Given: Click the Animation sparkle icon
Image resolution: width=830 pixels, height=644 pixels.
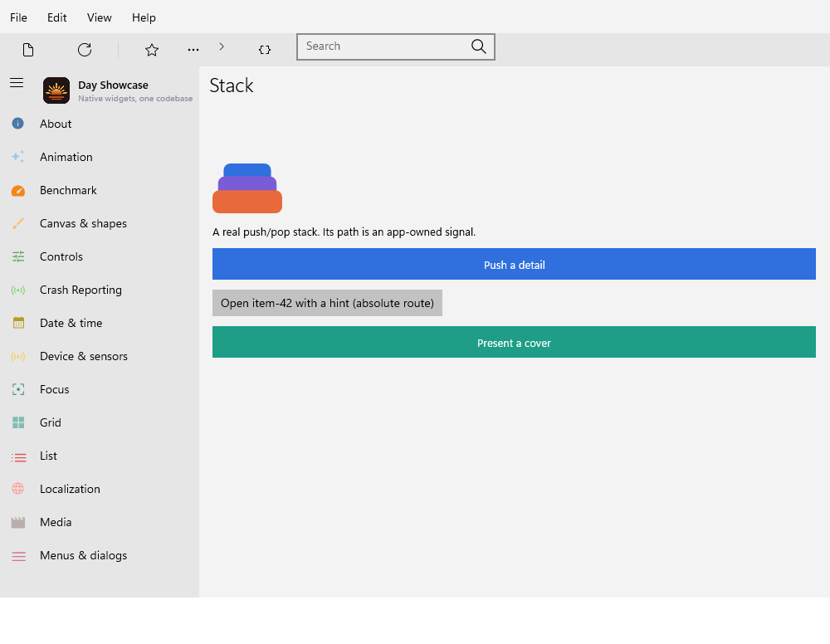Looking at the screenshot, I should click(18, 157).
